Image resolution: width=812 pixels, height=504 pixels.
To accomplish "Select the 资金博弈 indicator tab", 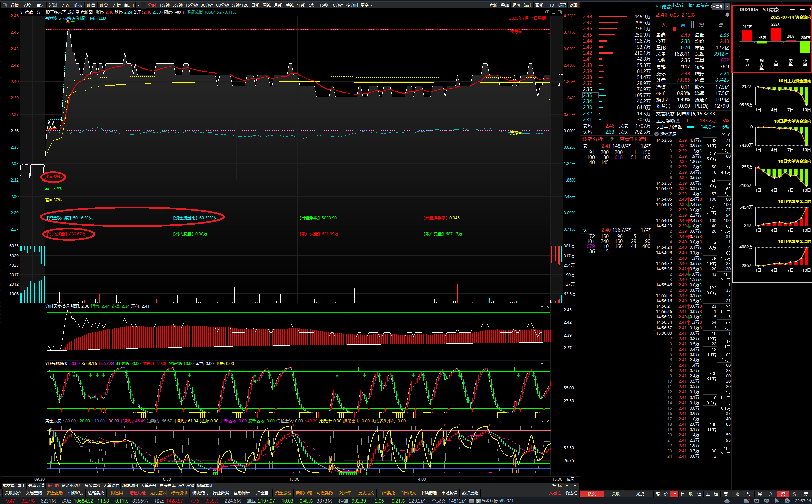I will tap(92, 485).
